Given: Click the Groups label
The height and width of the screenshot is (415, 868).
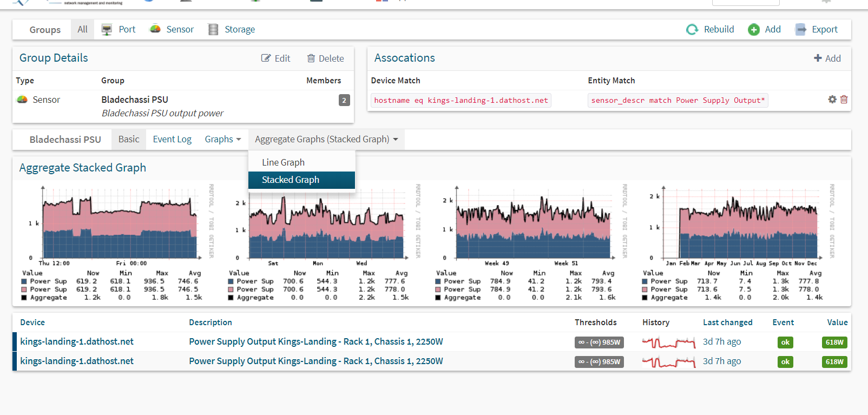Looking at the screenshot, I should point(45,30).
